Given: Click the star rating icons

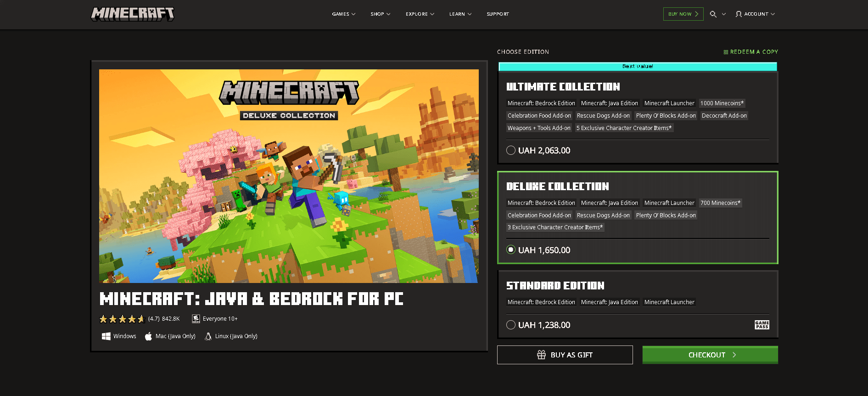Looking at the screenshot, I should (122, 319).
